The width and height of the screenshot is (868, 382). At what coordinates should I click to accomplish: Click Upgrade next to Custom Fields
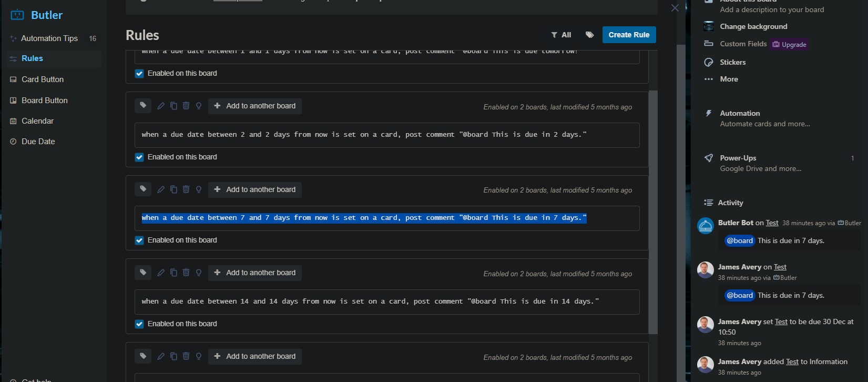click(x=789, y=44)
